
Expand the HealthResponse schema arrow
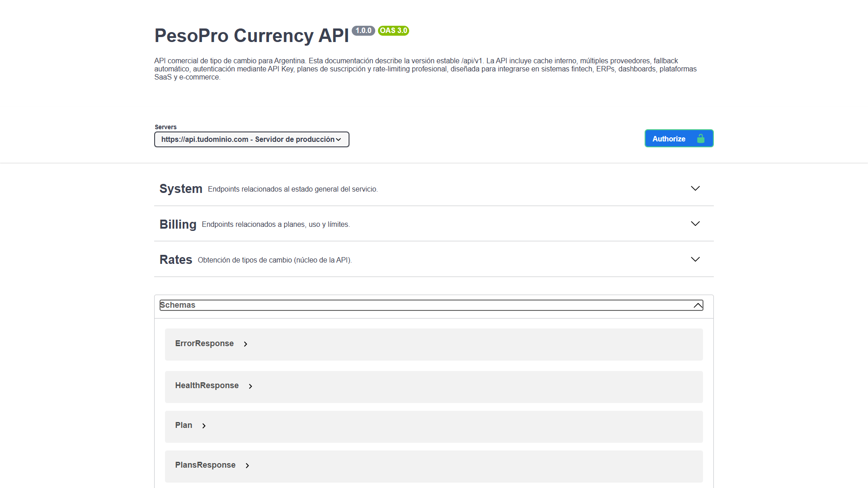coord(250,386)
